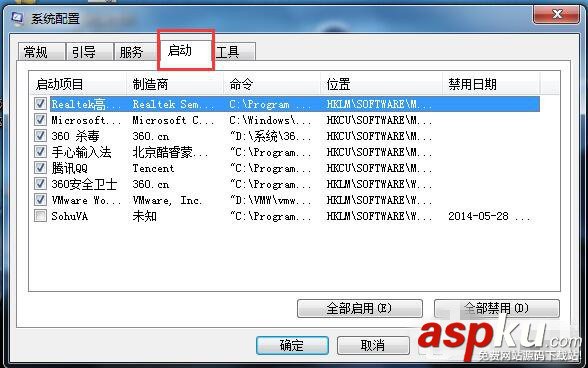
Task: Select the 腾讯QQ item name
Action: 69,168
